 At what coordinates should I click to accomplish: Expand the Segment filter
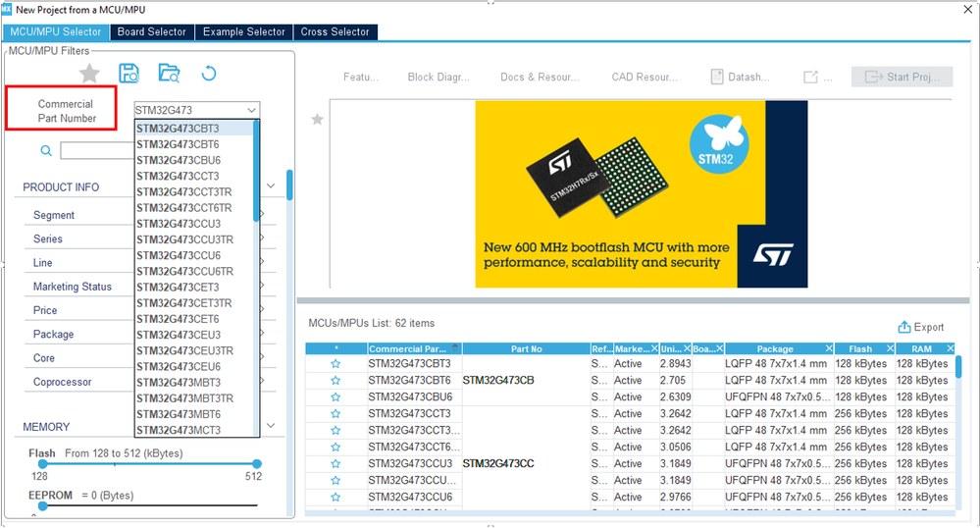pos(54,215)
